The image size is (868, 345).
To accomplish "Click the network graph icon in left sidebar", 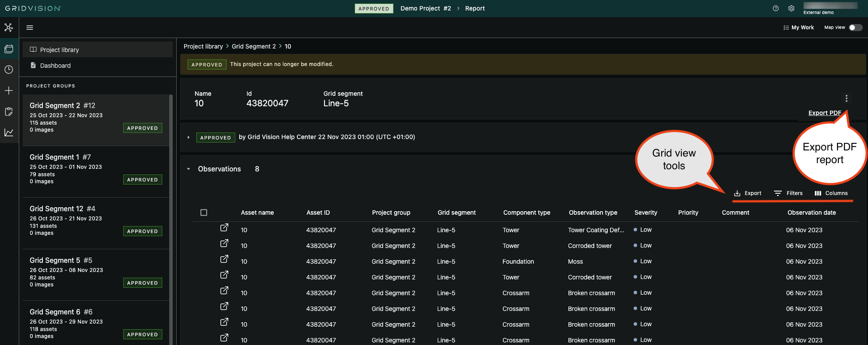I will (x=9, y=28).
